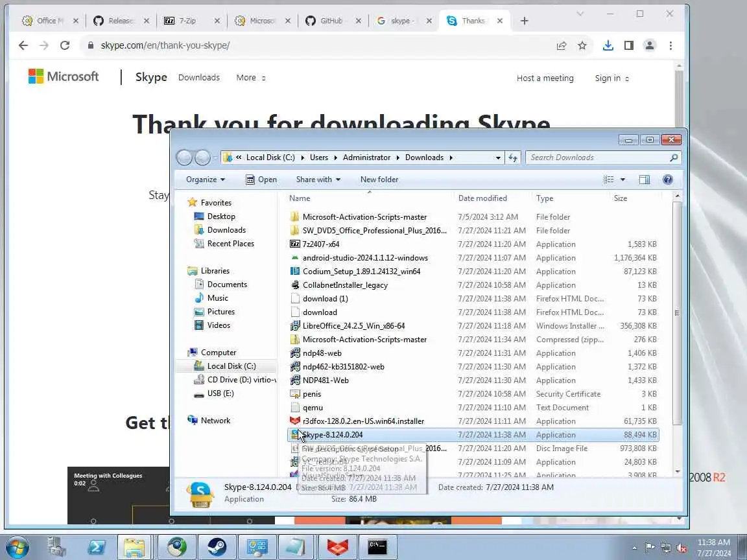This screenshot has width=747, height=560.
Task: Click the muted volume tray icon
Action: click(682, 548)
